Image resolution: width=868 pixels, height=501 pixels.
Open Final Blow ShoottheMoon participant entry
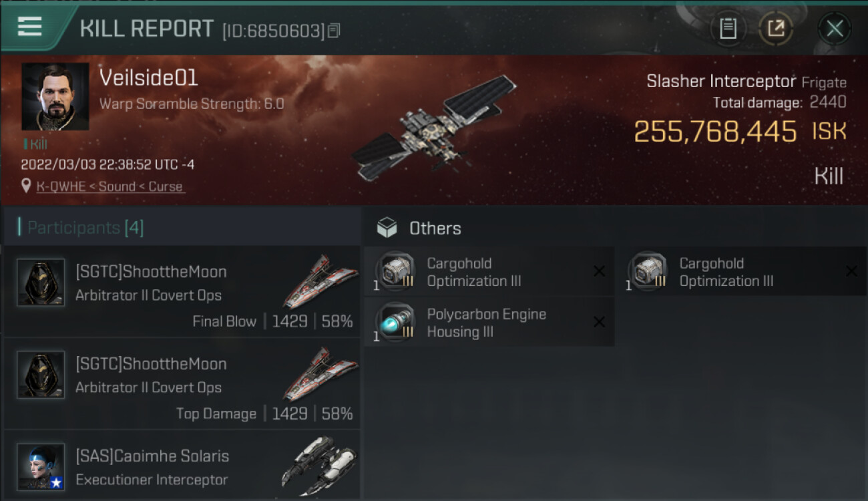(182, 292)
